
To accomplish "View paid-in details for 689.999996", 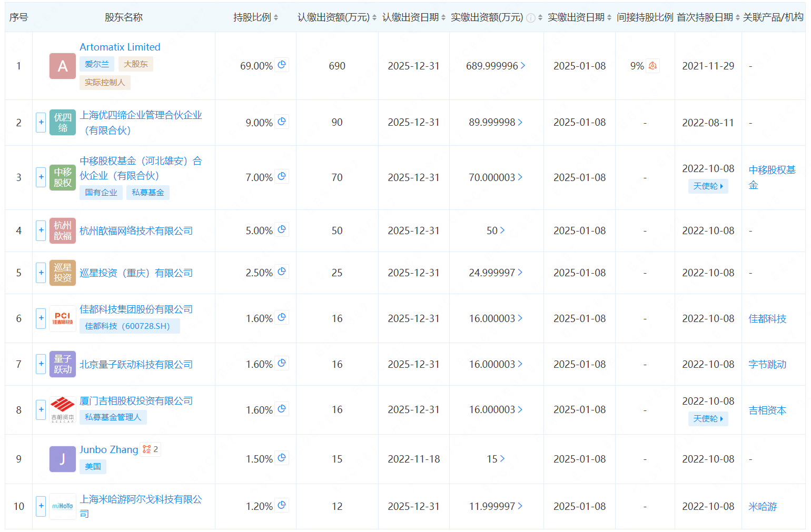I will click(495, 66).
